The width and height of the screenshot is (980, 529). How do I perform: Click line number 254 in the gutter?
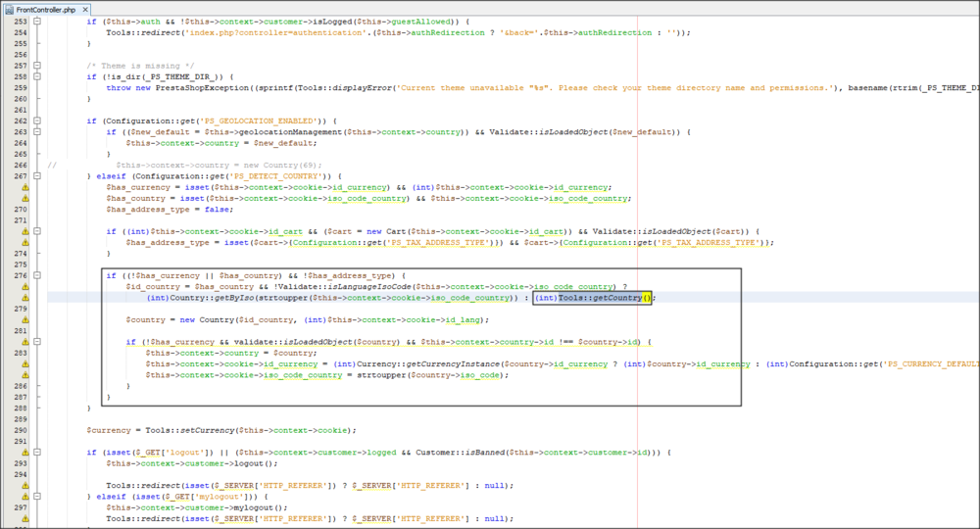pos(21,32)
